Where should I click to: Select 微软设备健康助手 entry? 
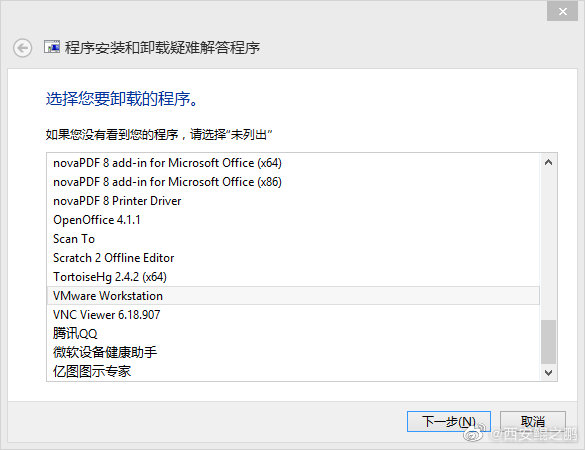tap(293, 353)
